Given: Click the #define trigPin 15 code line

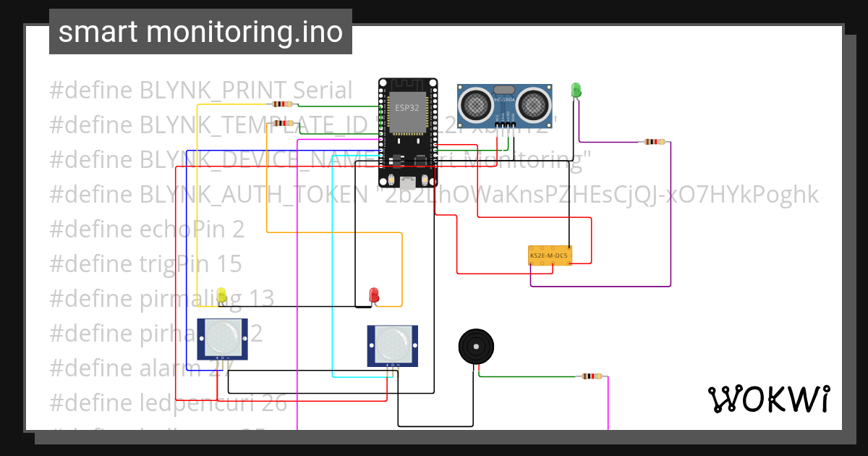Looking at the screenshot, I should coord(145,263).
